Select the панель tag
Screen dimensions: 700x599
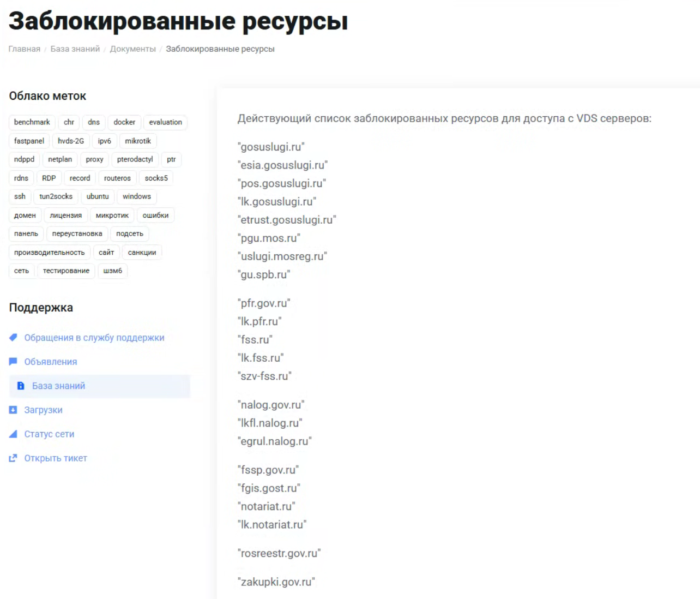(26, 233)
